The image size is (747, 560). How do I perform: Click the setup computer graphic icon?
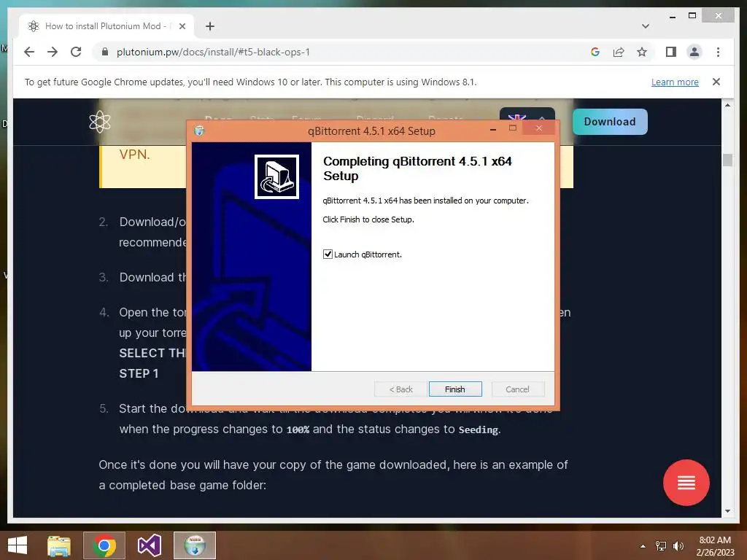tap(276, 176)
